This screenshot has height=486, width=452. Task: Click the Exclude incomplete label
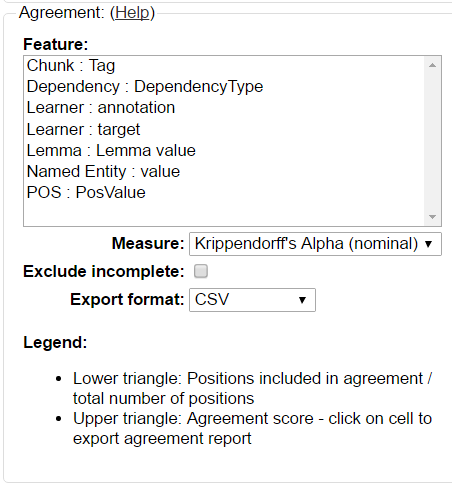[x=104, y=271]
